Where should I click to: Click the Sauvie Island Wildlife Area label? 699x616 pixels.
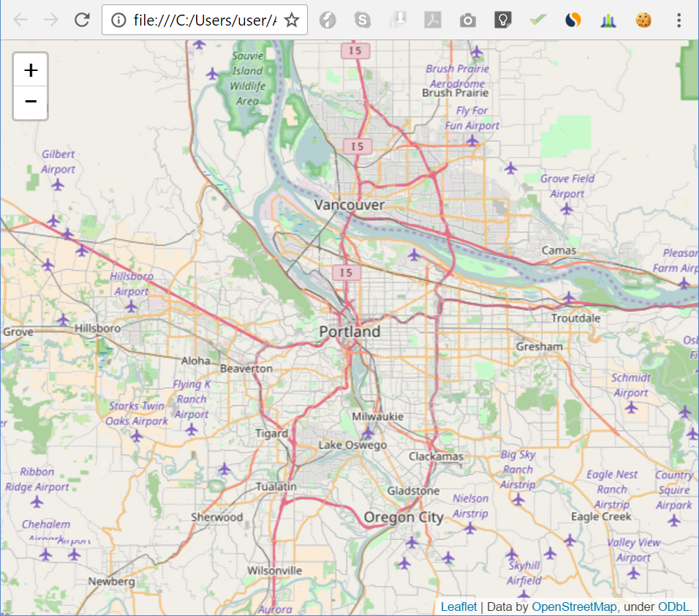248,78
